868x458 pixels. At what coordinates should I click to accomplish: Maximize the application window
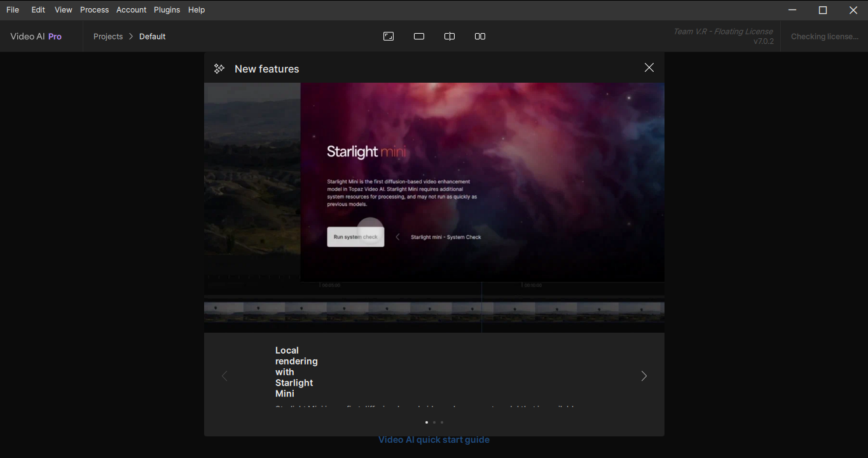click(x=823, y=10)
